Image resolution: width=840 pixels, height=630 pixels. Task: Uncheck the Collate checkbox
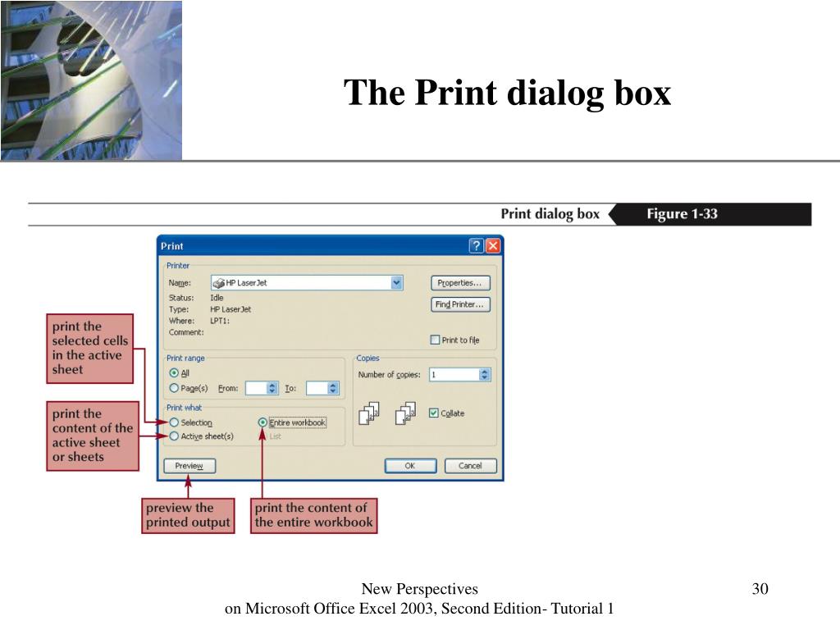[x=434, y=413]
